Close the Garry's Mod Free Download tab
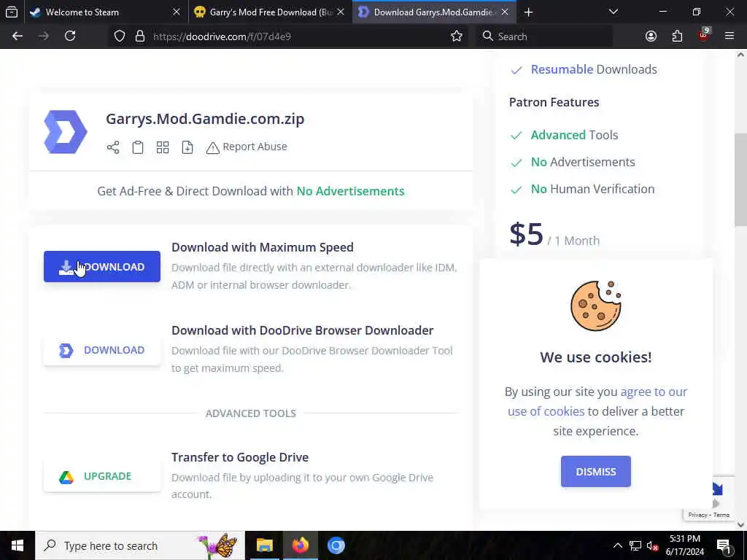Screen dimensions: 747x560 coord(341,12)
